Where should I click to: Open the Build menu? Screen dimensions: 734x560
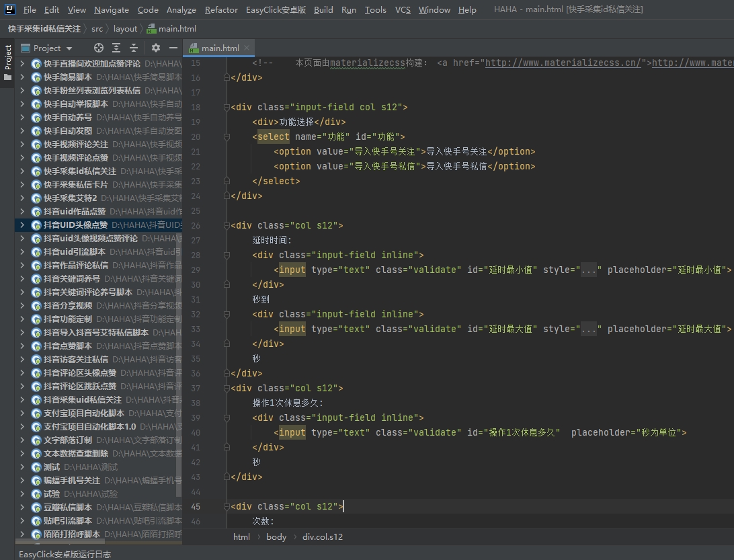[x=323, y=10]
